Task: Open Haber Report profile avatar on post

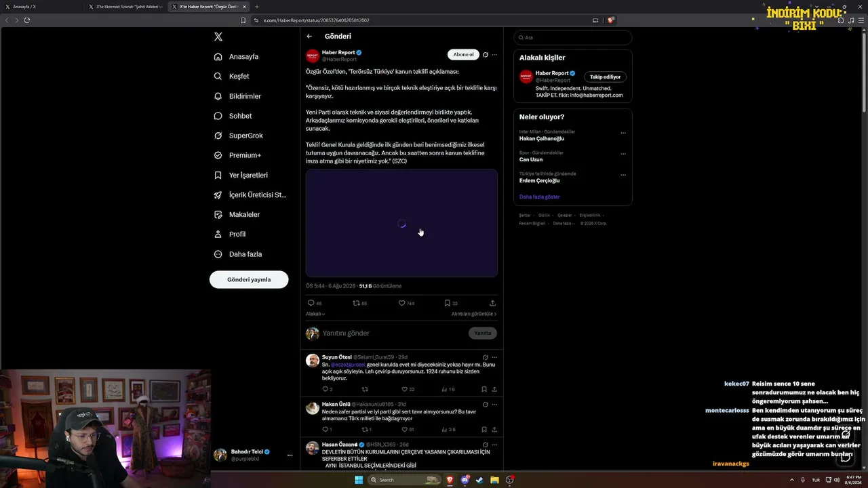Action: [313, 56]
